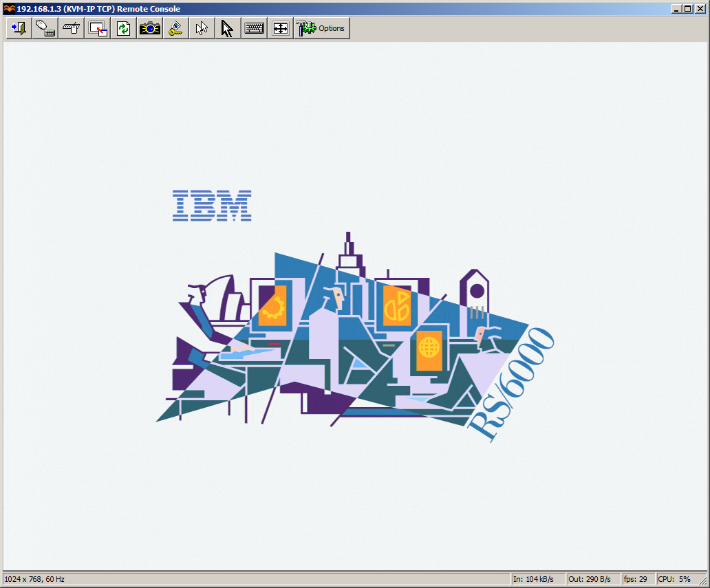
Task: Click the four-arrow fullscreen fit icon
Action: coord(280,28)
